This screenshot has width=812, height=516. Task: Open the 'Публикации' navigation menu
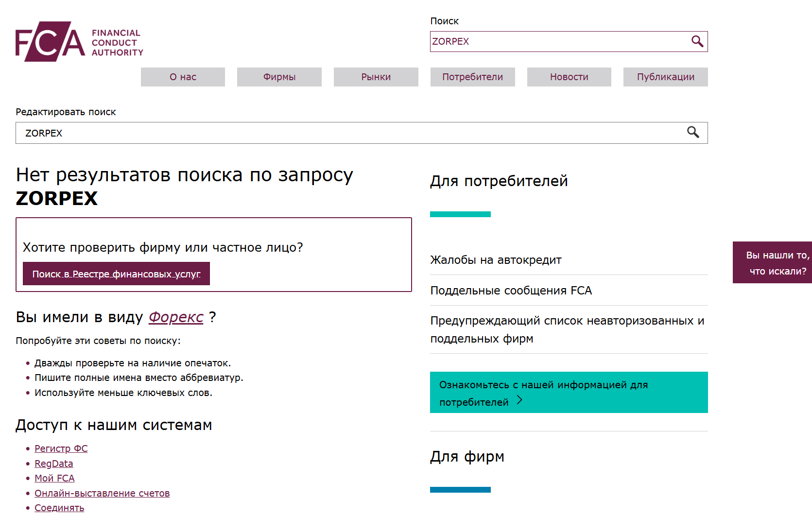665,77
